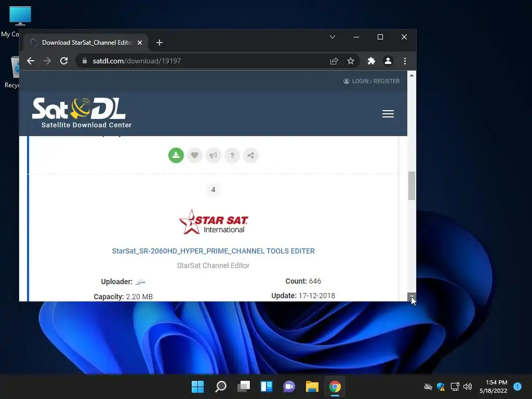The image size is (532, 399).
Task: Click the Count: 646 text
Action: [x=303, y=281]
